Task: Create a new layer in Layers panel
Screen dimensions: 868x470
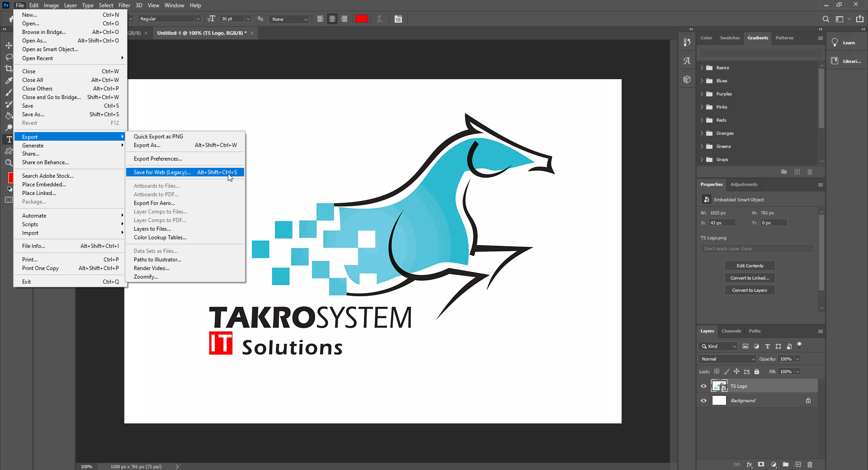Action: point(798,465)
